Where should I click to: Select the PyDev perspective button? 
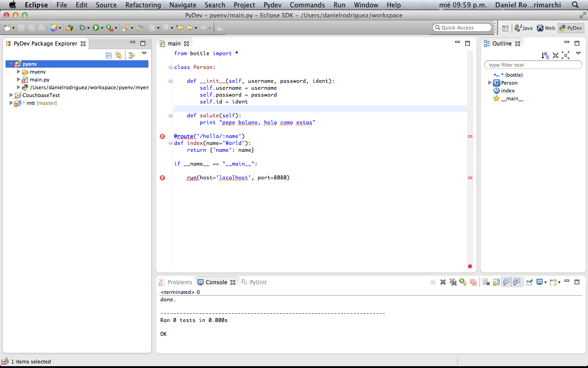[x=571, y=28]
